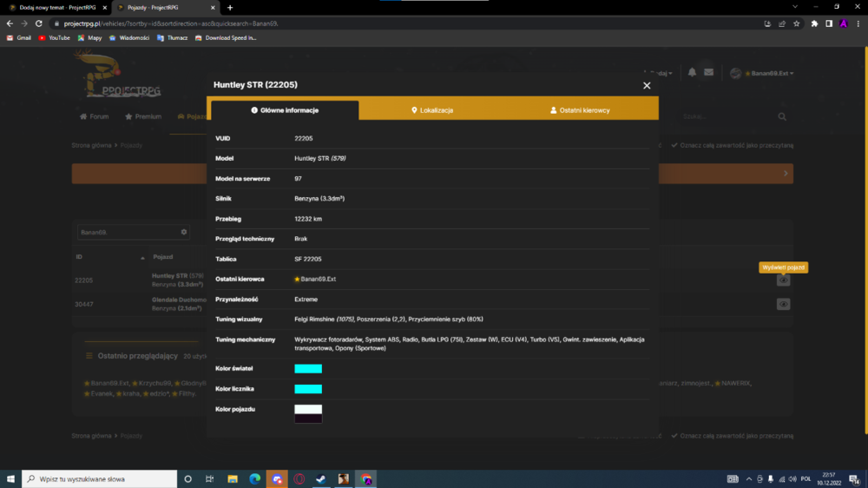Click in the Banan69 quick search field

click(x=128, y=232)
